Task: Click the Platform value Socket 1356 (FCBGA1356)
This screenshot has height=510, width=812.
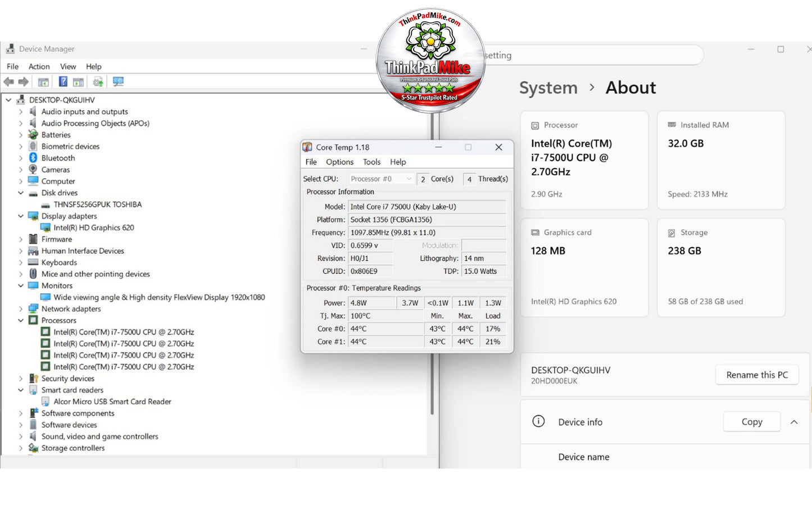Action: click(427, 220)
